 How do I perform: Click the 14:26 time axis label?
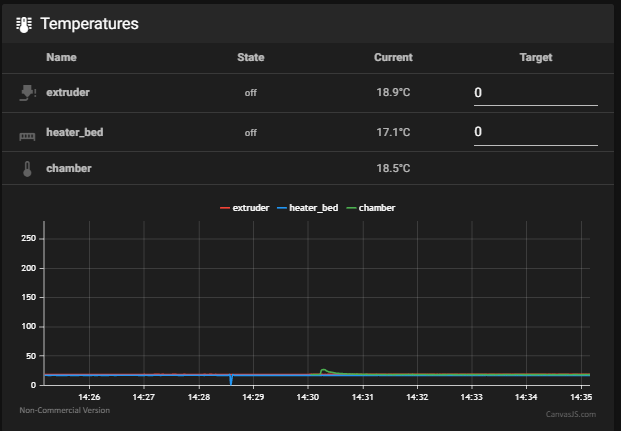click(x=89, y=397)
